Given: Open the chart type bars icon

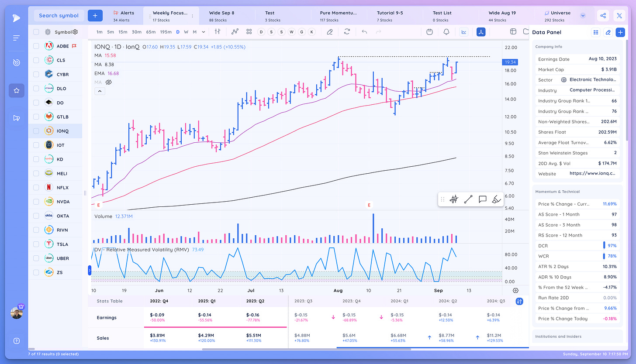Looking at the screenshot, I should coord(217,32).
